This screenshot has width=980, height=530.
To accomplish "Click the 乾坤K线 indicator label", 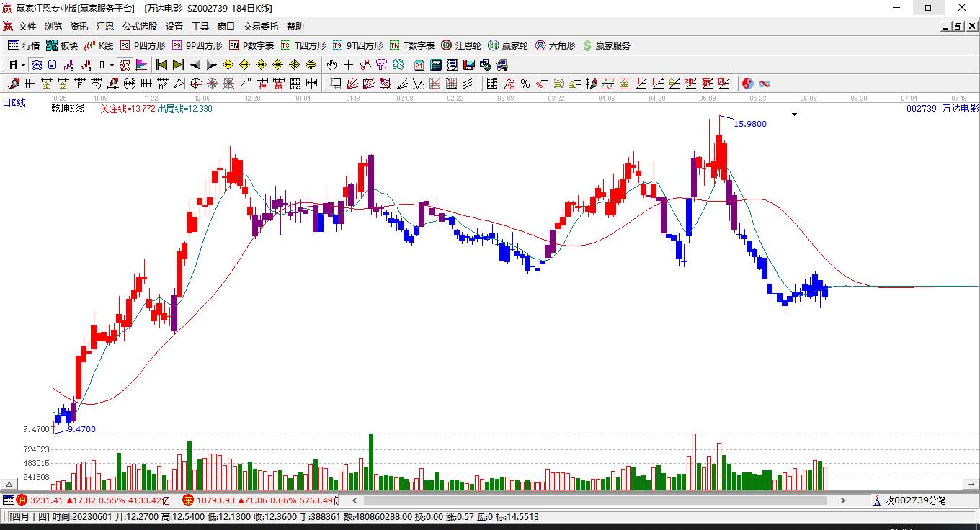I will tap(68, 109).
